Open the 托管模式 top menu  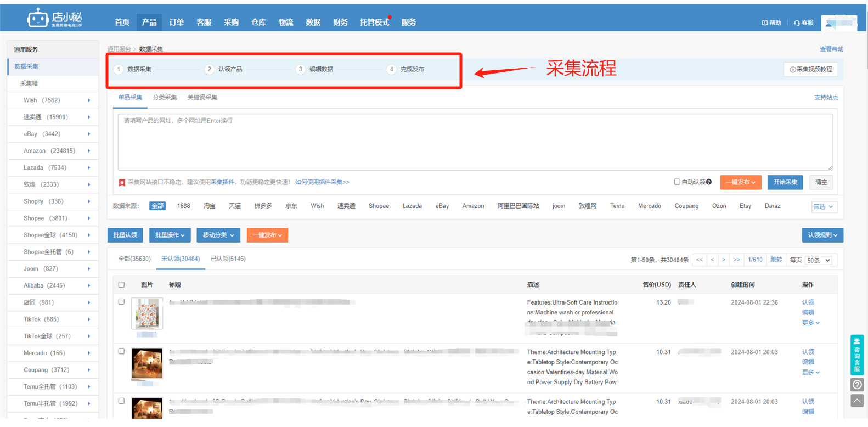(375, 23)
